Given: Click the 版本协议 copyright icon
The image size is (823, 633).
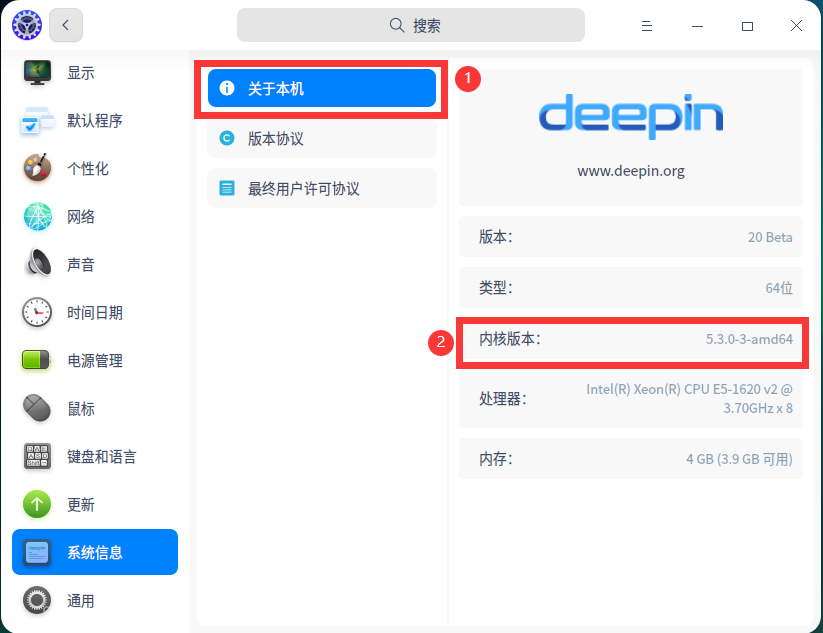Looking at the screenshot, I should click(227, 138).
